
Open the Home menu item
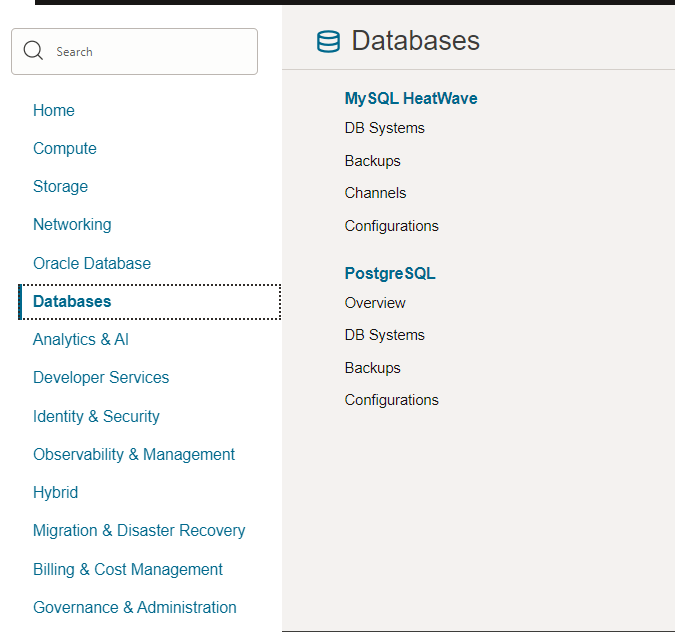point(54,110)
